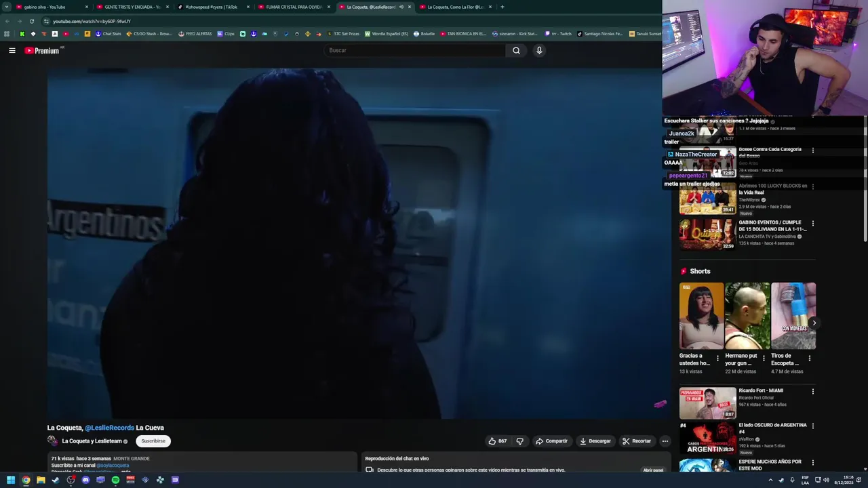This screenshot has width=868, height=488.
Task: Click the search magnifier button
Action: [x=516, y=50]
